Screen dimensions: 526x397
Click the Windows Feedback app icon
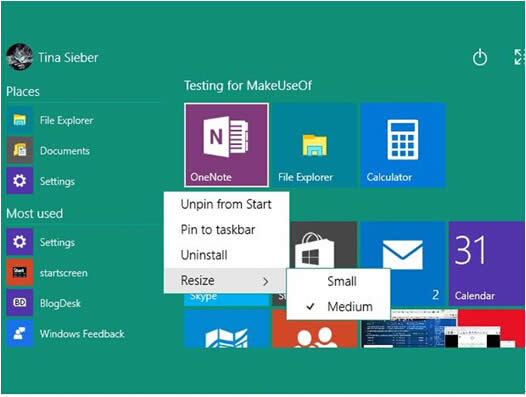19,333
